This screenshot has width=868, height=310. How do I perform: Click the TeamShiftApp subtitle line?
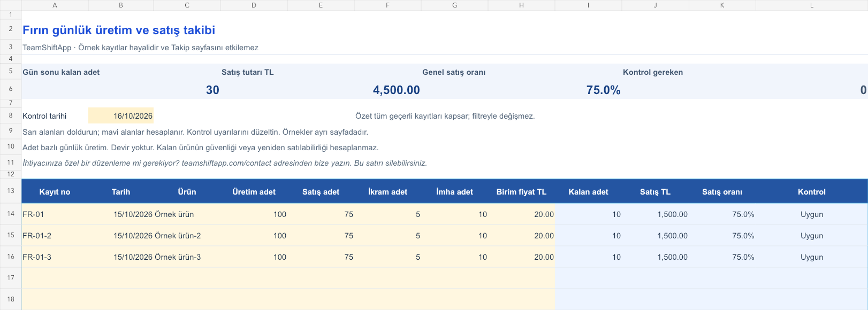140,48
